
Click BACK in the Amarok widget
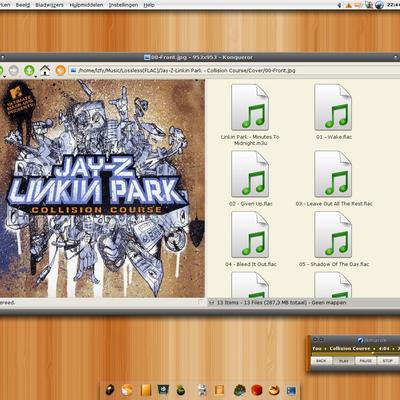[x=321, y=361]
